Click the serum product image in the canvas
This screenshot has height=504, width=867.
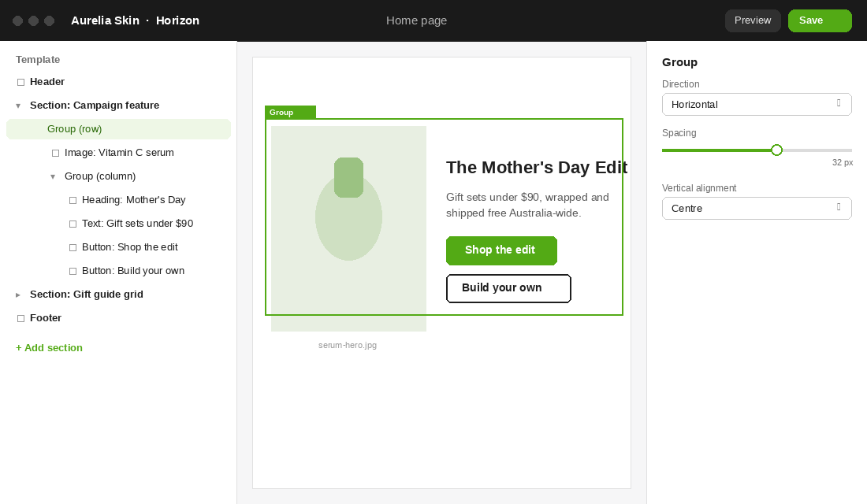pos(348,229)
